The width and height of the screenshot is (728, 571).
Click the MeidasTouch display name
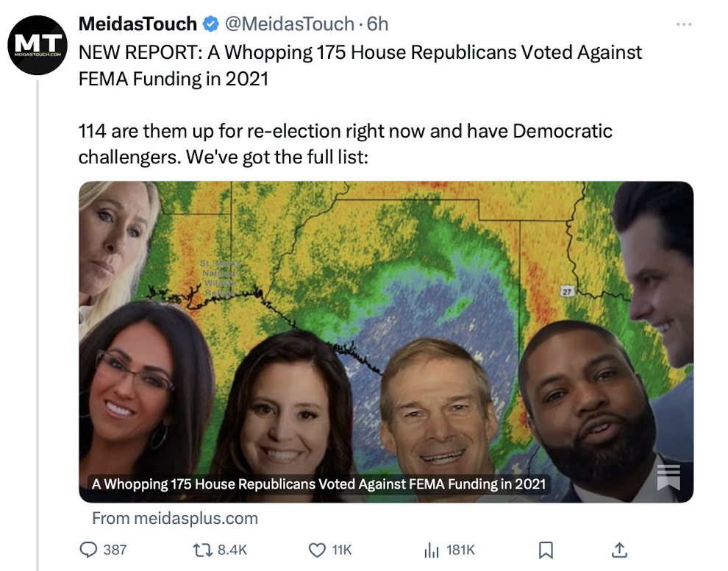138,24
